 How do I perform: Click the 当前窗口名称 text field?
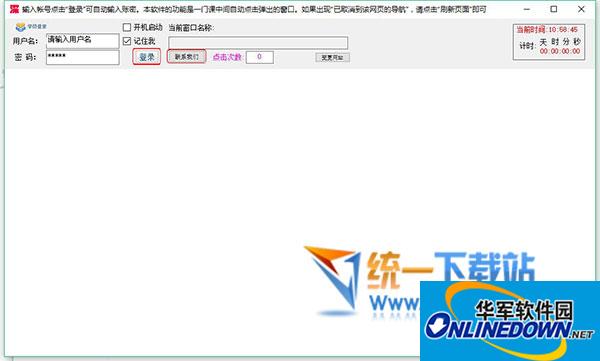pos(258,42)
